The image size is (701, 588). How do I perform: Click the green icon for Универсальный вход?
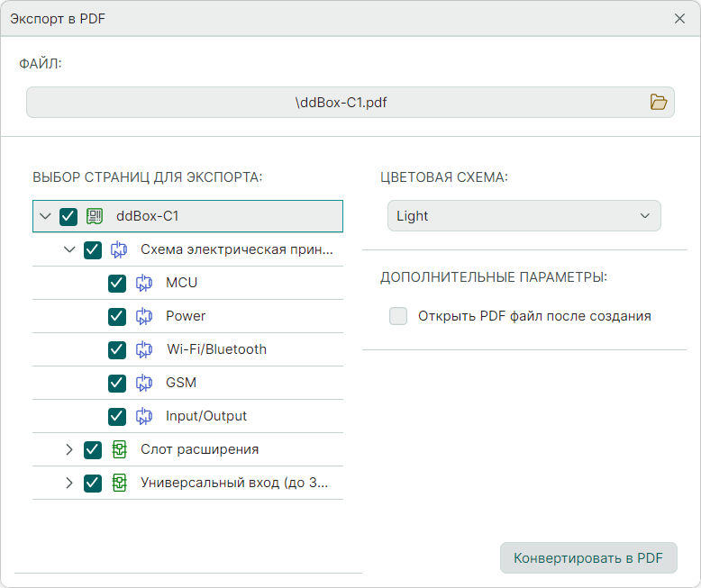pyautogui.click(x=119, y=483)
